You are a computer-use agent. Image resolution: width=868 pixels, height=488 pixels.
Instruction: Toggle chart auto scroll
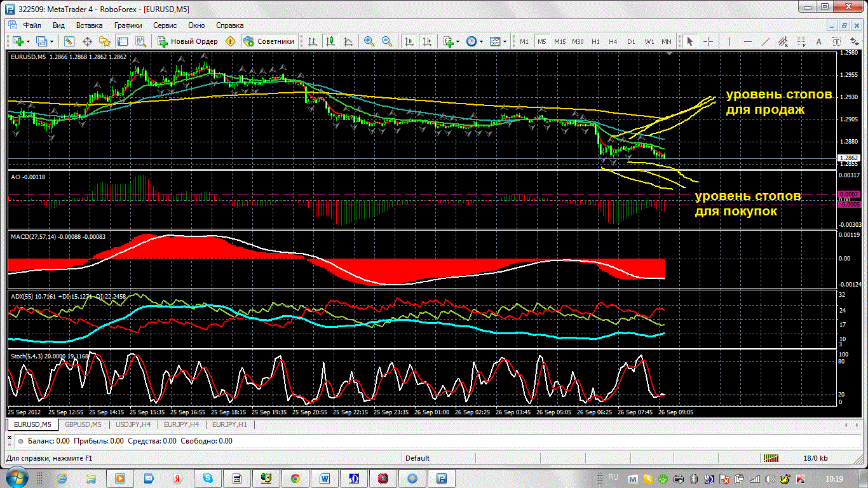tap(409, 41)
